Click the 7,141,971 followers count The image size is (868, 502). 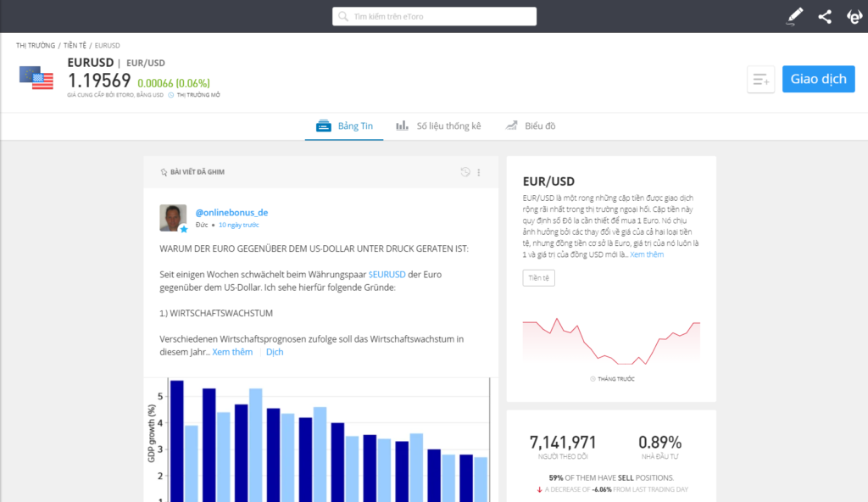[563, 442]
